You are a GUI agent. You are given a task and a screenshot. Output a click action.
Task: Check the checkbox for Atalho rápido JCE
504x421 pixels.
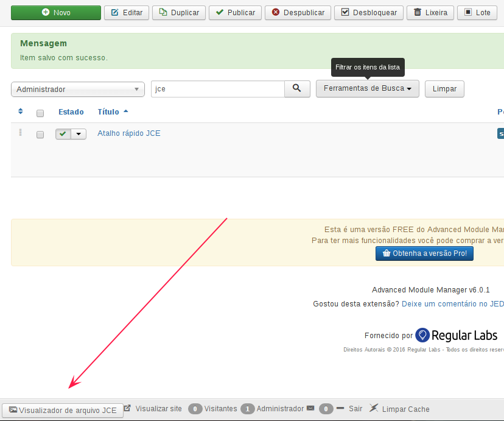click(x=40, y=134)
